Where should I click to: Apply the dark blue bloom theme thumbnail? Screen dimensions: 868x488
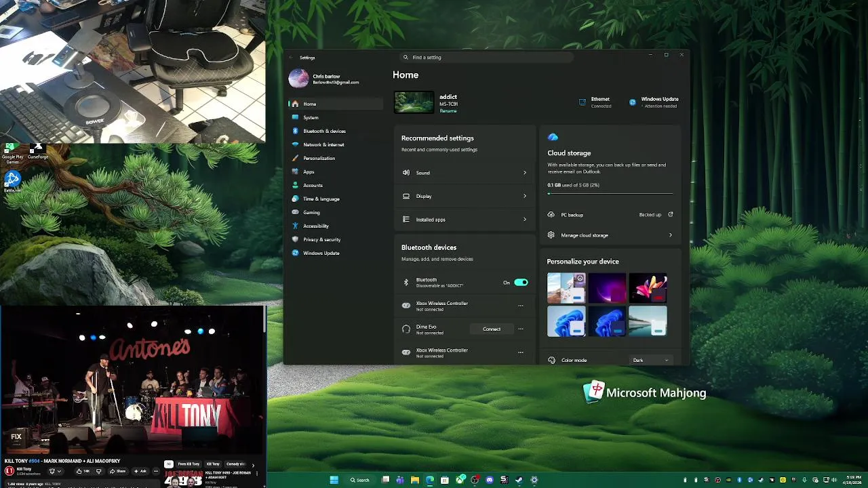point(607,321)
